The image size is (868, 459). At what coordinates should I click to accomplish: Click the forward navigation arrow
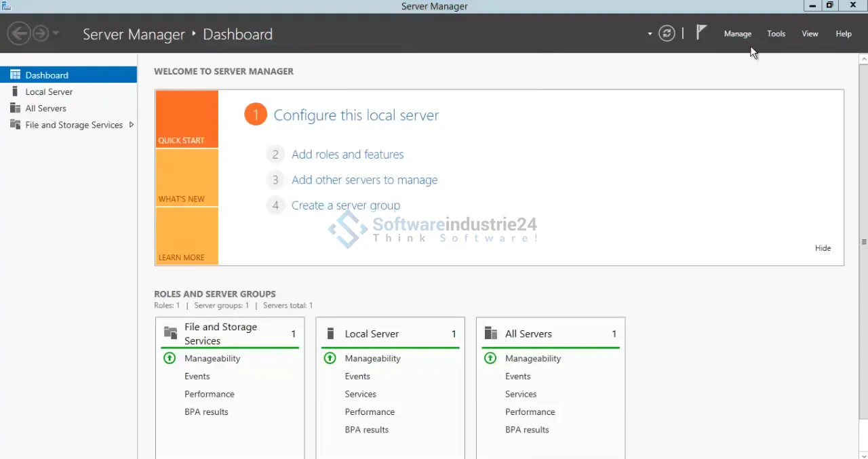(x=41, y=33)
